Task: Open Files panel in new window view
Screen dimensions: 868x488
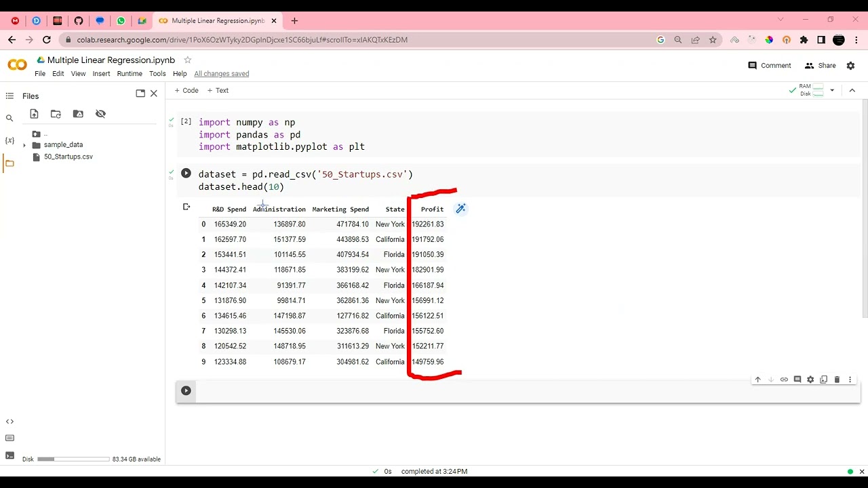Action: click(x=140, y=94)
